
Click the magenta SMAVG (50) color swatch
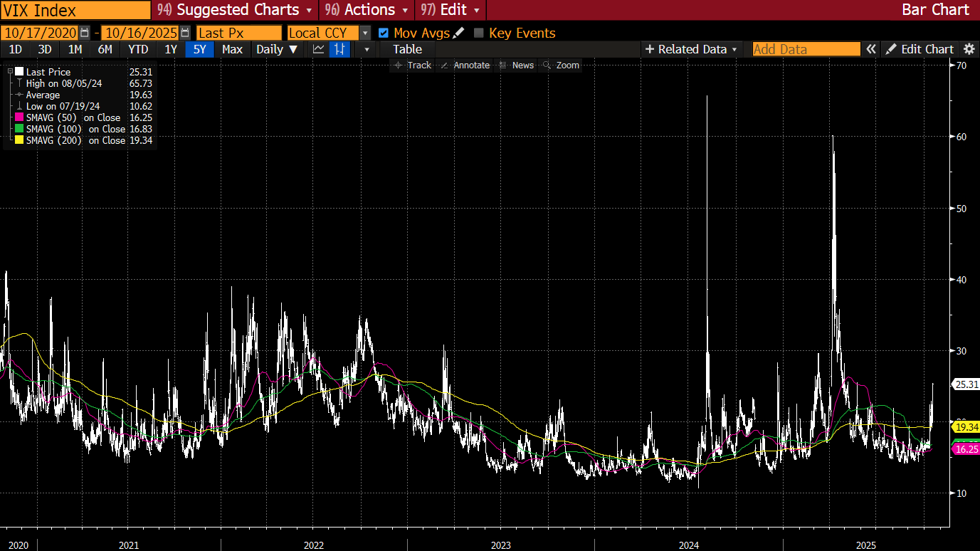[x=19, y=117]
